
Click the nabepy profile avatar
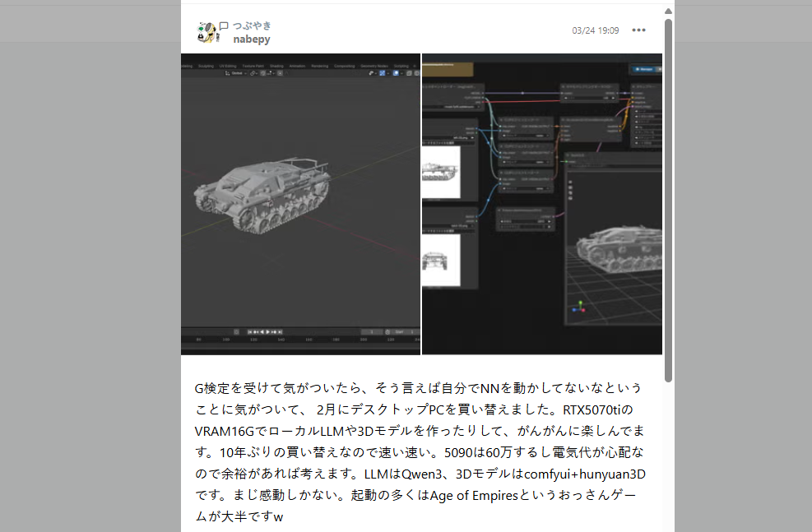(208, 32)
